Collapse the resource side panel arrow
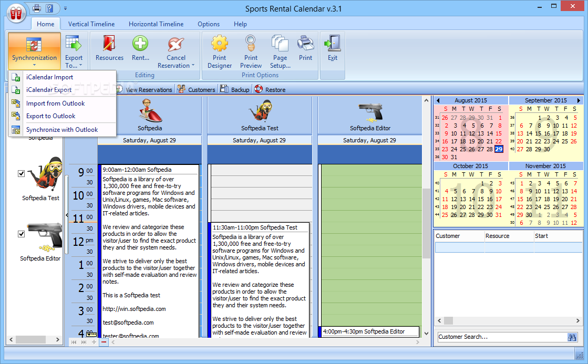This screenshot has width=588, height=364. coord(67,215)
